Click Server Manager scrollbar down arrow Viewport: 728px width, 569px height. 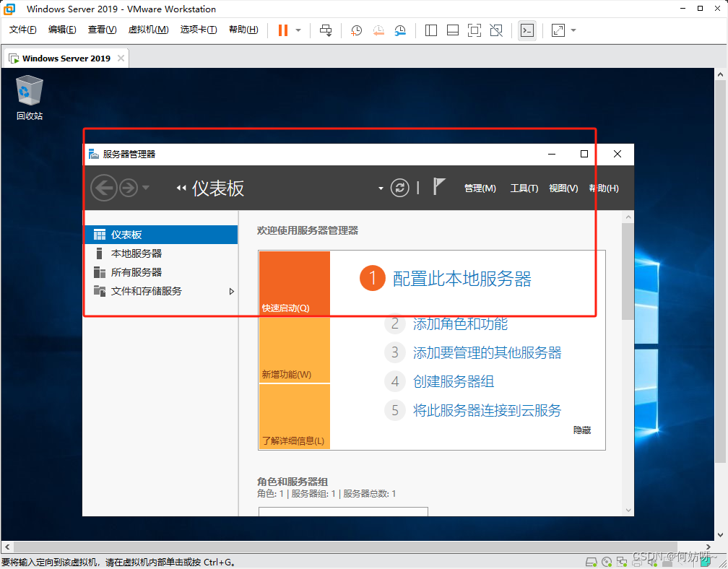pos(628,510)
